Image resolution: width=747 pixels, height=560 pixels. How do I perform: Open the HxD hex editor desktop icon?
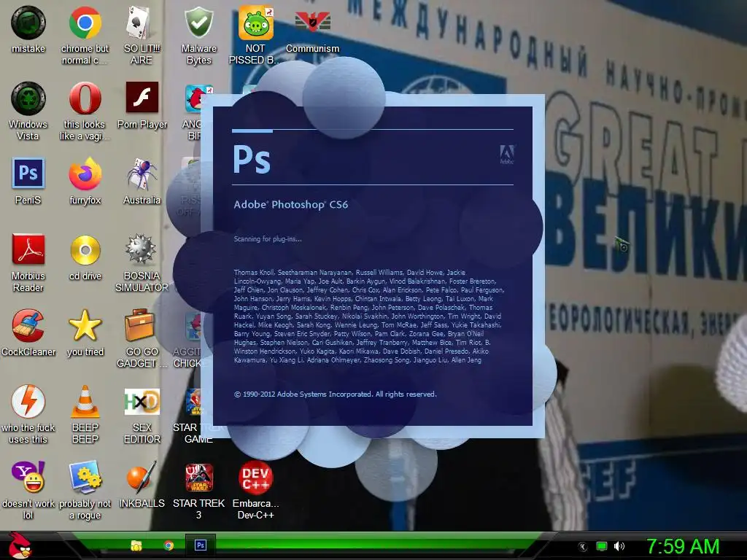[142, 402]
